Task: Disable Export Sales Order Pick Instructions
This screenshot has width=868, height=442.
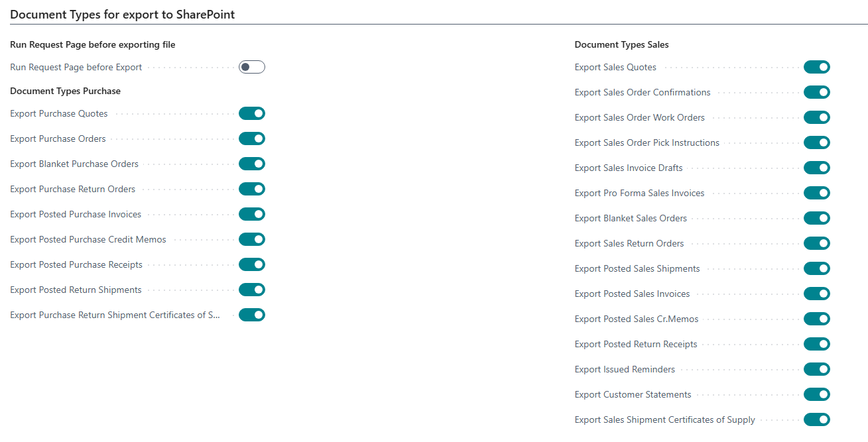Action: (816, 142)
